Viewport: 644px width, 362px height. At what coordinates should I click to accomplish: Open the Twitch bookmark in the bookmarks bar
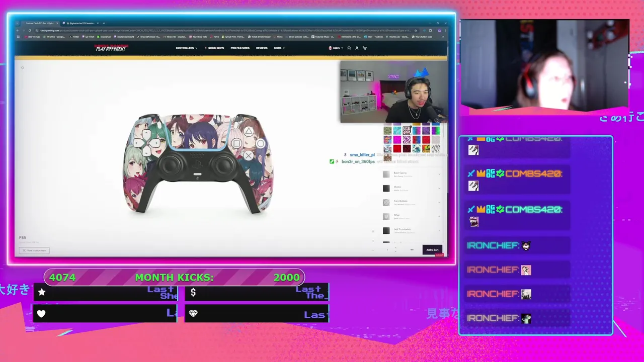(89, 37)
